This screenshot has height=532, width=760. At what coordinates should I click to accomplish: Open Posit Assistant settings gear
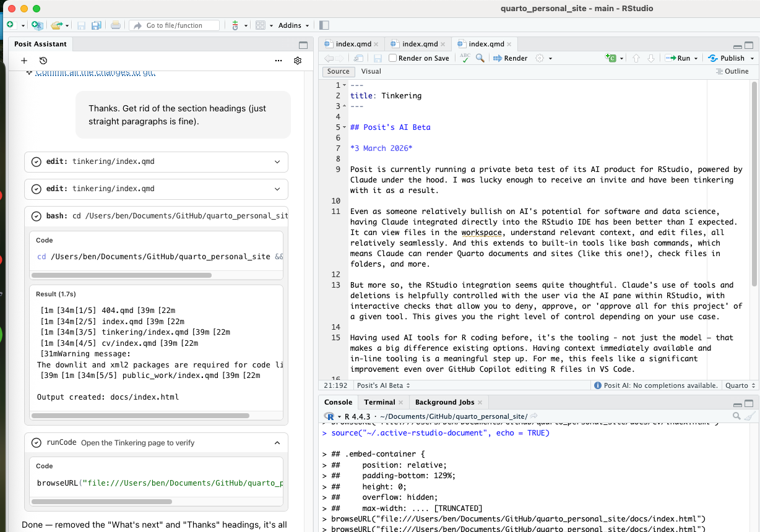click(298, 61)
